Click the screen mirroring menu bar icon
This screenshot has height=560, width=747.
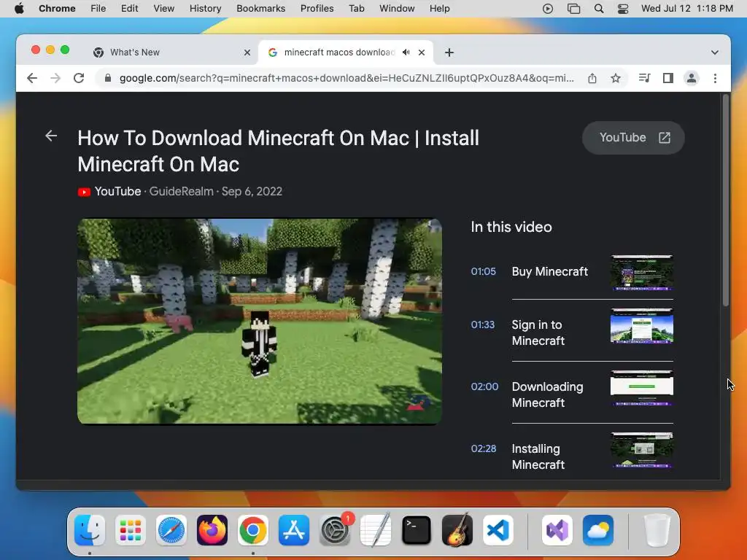(x=573, y=9)
